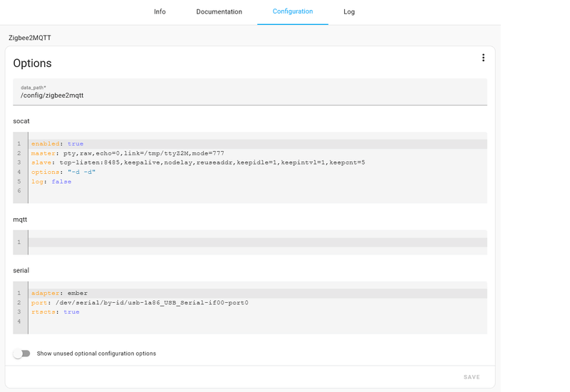Click the socat 'slave: tcp-listen' line

pyautogui.click(x=258, y=163)
